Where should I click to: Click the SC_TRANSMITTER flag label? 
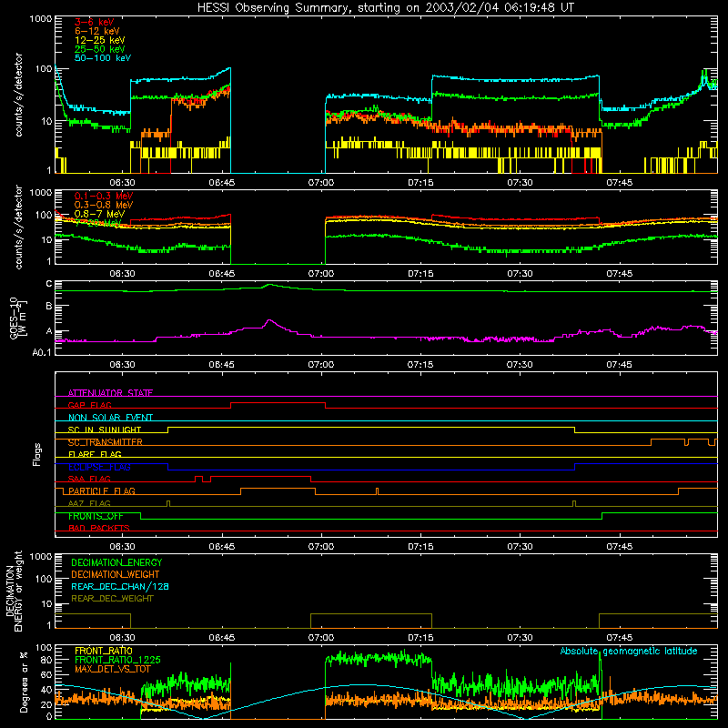pos(105,442)
